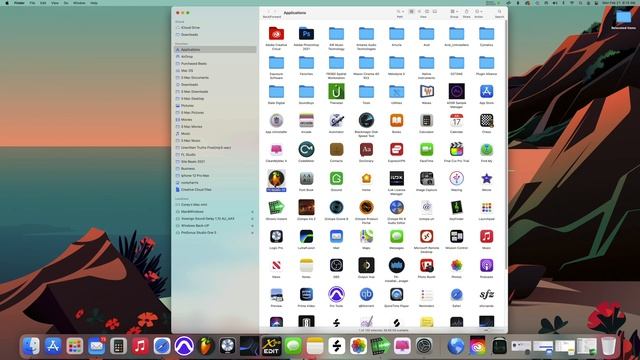This screenshot has height=360, width=640.
Task: Open the Window menu in the menu bar
Action: point(79,3)
